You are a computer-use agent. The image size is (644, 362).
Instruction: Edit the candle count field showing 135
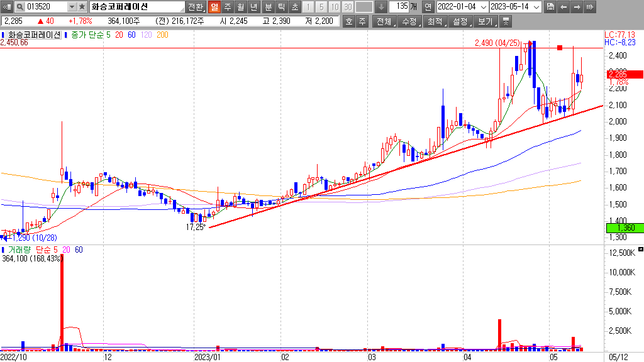pyautogui.click(x=398, y=6)
